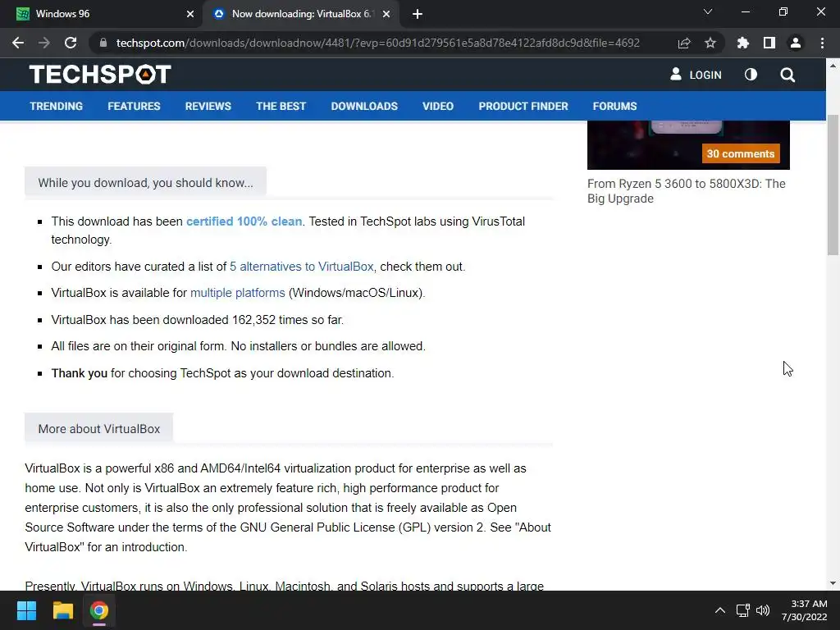
Task: Open Chrome's three-dot menu
Action: pos(822,43)
